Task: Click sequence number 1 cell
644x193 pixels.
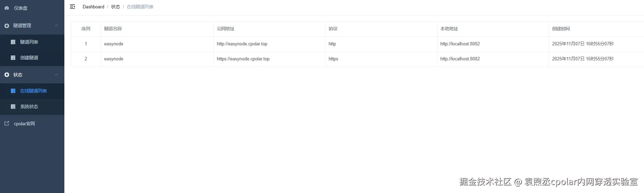Action: click(86, 44)
